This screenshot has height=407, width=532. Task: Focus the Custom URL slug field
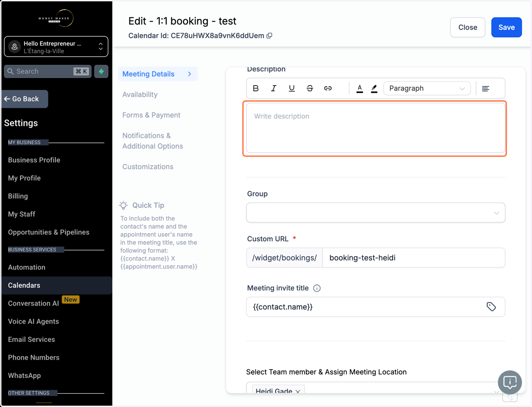(414, 258)
